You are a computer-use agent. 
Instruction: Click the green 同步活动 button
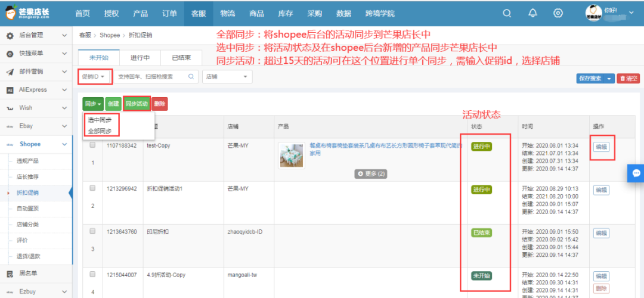(x=137, y=104)
